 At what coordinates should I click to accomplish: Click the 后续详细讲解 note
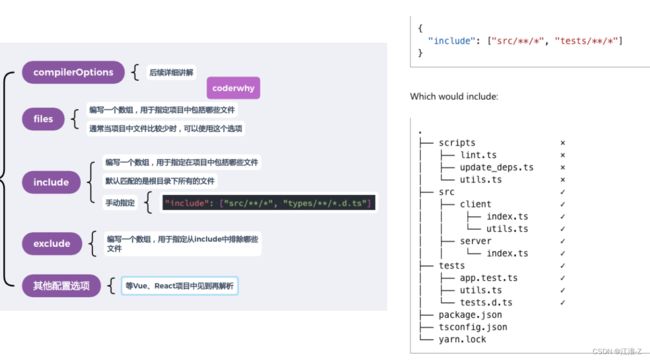tap(171, 73)
